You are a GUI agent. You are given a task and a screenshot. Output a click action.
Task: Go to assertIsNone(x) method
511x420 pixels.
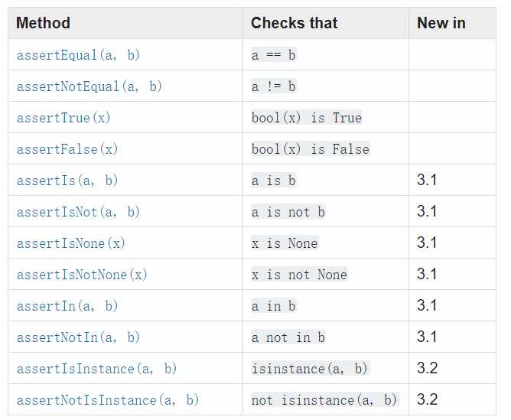pyautogui.click(x=71, y=243)
